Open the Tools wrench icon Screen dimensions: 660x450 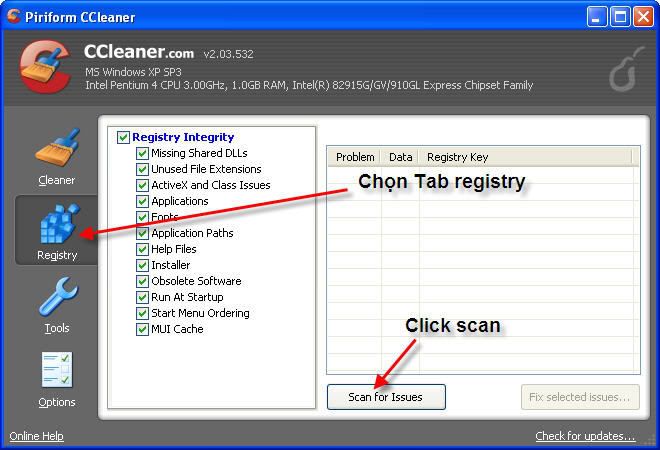point(58,297)
